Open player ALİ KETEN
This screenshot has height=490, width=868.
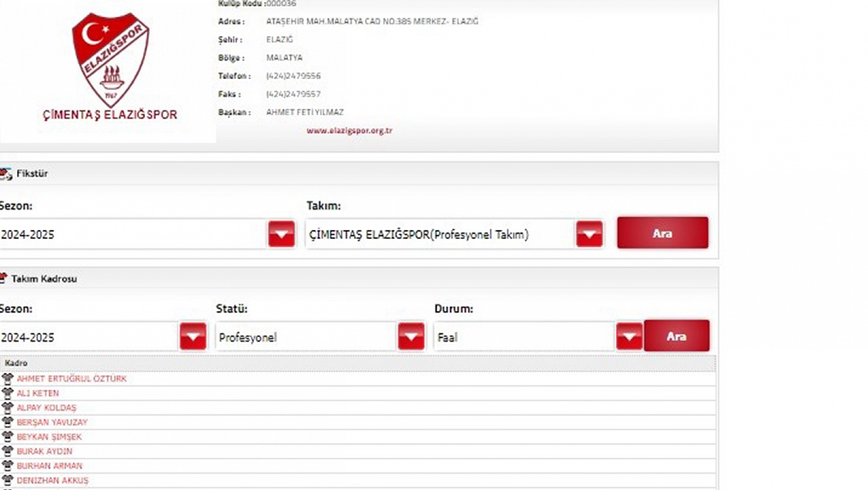38,393
